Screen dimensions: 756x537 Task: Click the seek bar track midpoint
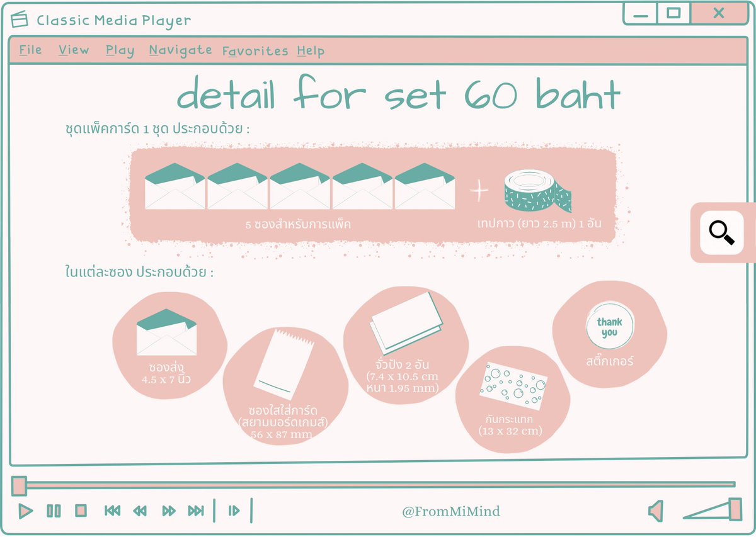click(x=381, y=485)
